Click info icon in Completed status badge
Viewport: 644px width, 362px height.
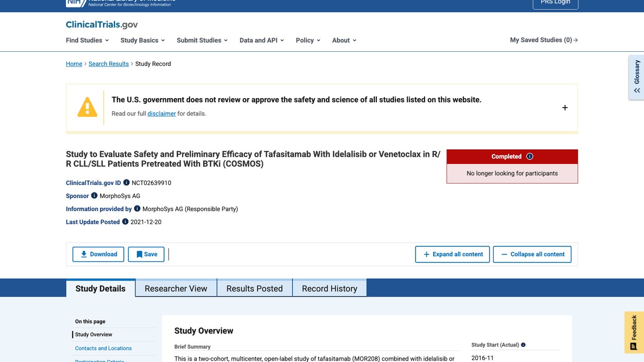(x=530, y=156)
